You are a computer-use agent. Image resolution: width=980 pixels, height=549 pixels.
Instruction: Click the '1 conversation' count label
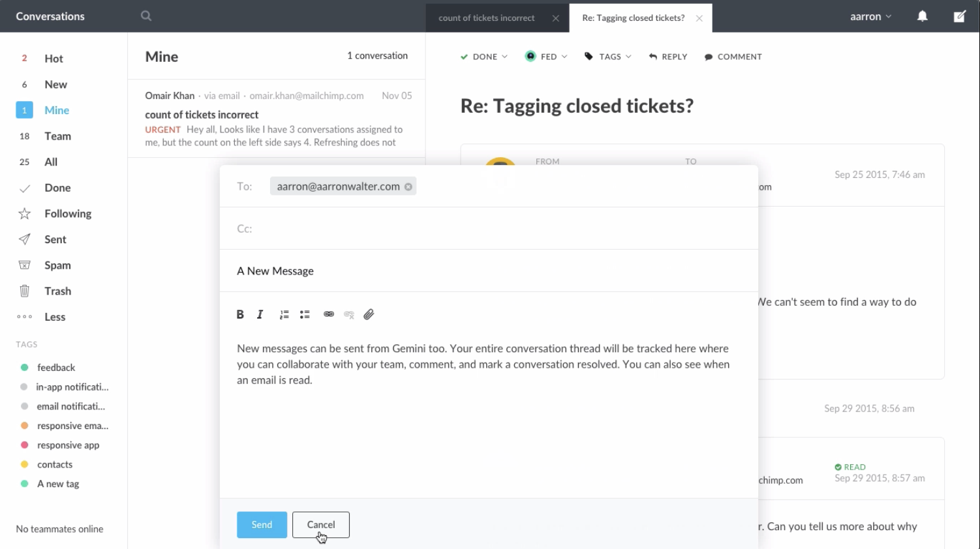tap(377, 56)
